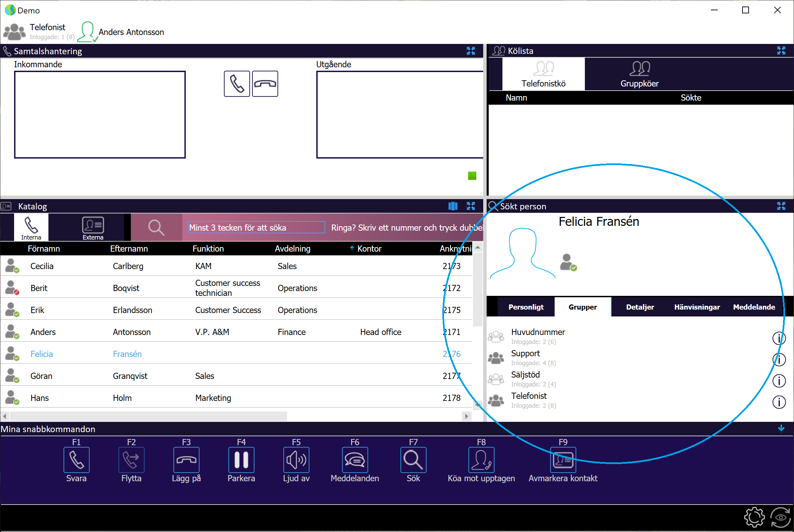Open the Gruppköer tab
The height and width of the screenshot is (532, 794).
639,74
